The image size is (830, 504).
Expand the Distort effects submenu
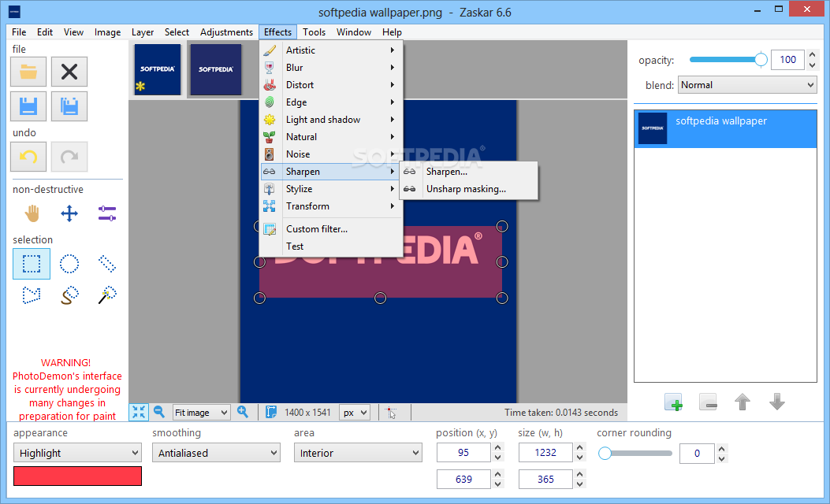tap(331, 85)
